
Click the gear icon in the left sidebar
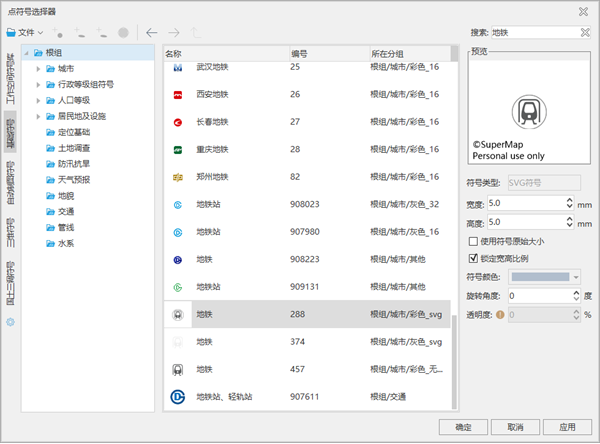[x=11, y=322]
